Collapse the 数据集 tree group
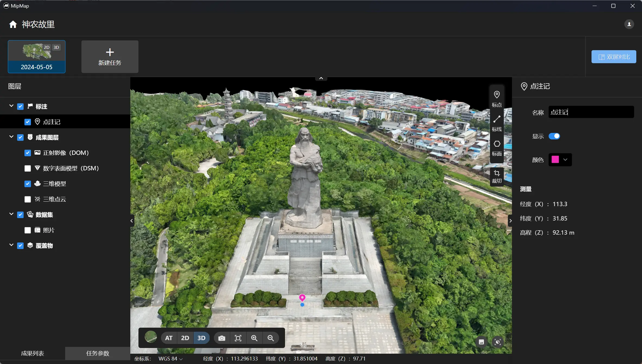The image size is (642, 364). (11, 214)
